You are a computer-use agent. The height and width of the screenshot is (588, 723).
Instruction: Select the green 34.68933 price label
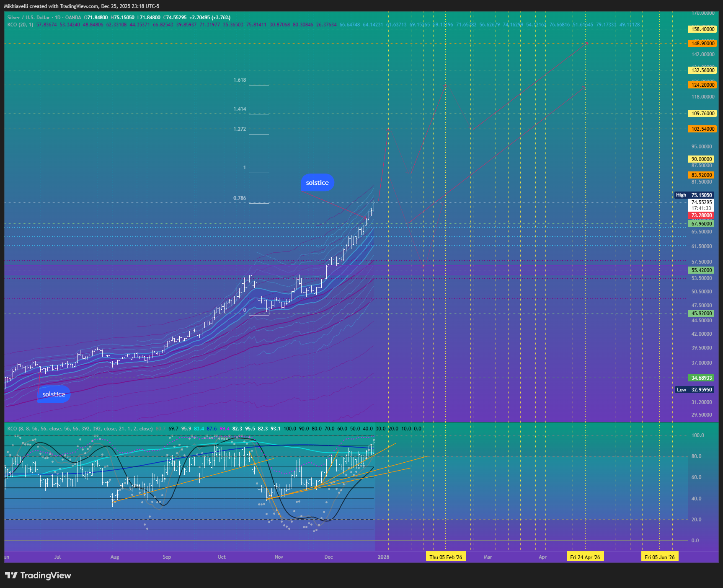701,378
